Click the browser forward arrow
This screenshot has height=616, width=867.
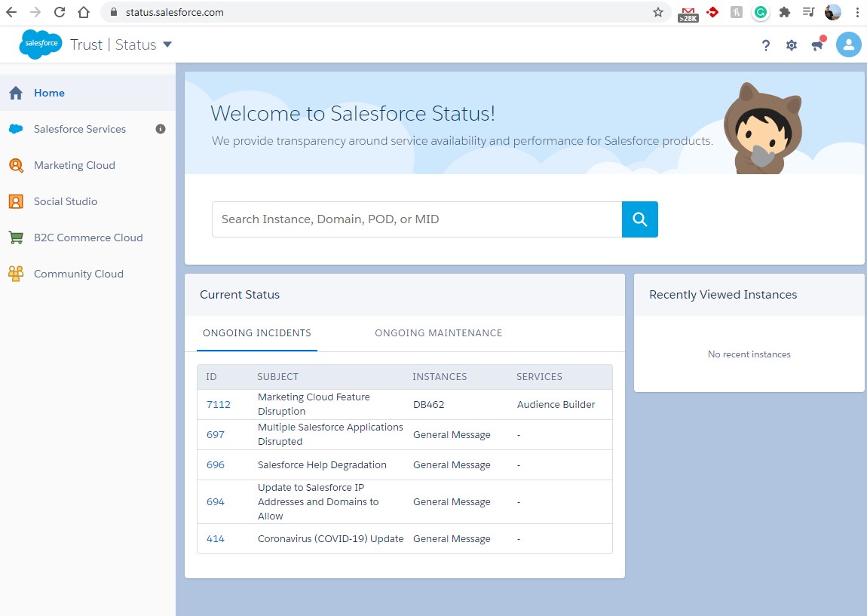click(35, 12)
